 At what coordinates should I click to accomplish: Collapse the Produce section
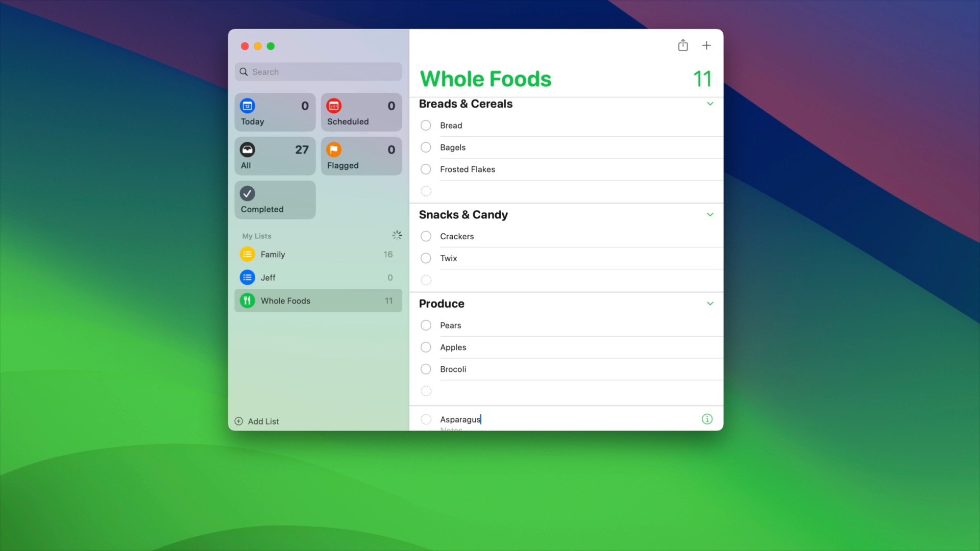point(710,304)
